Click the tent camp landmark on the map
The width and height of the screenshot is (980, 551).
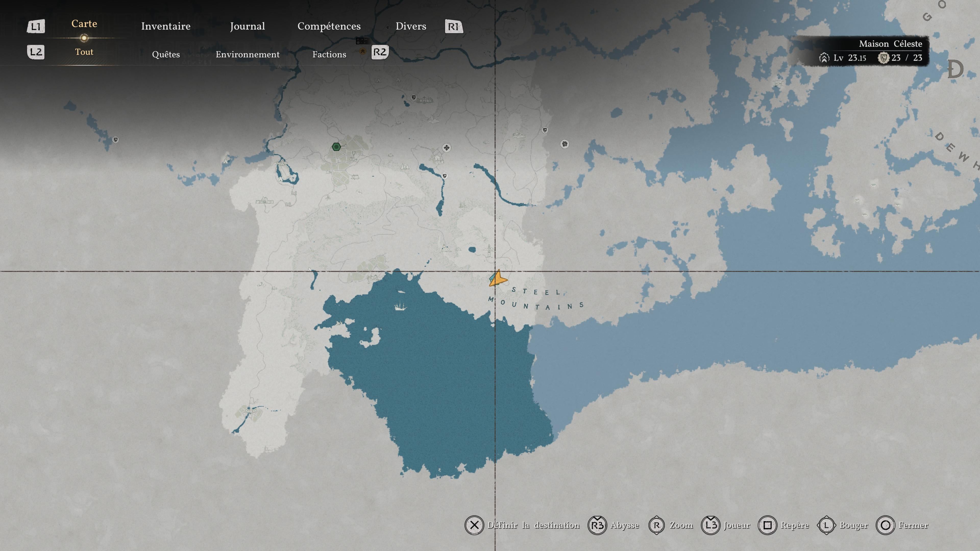(x=425, y=100)
